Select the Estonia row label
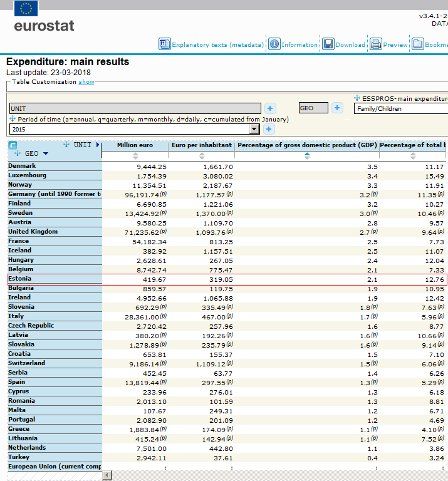This screenshot has height=481, width=448. click(x=19, y=279)
